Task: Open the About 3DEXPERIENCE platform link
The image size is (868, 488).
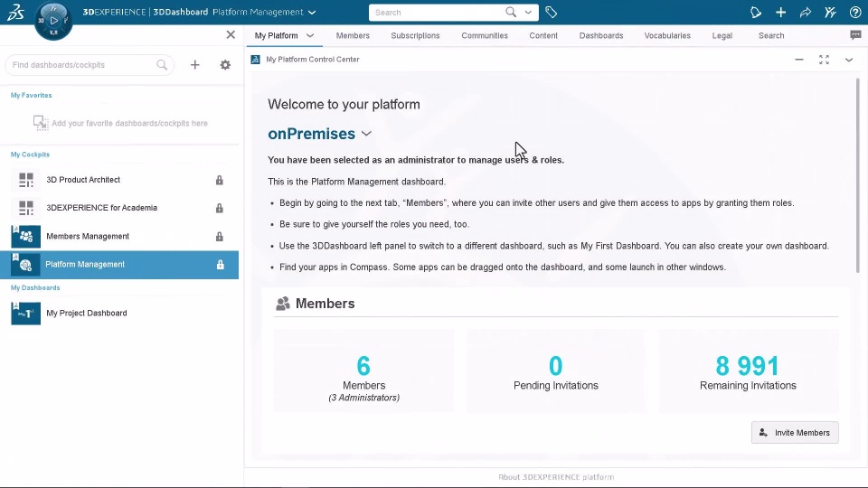Action: [x=556, y=477]
